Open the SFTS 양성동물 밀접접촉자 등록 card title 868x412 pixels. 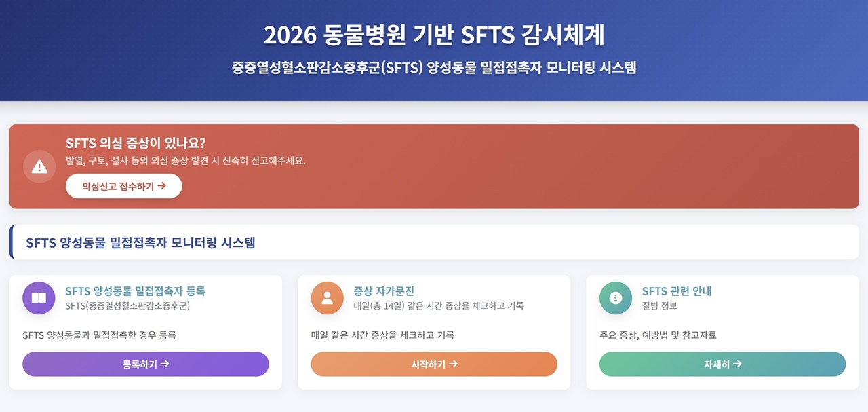coord(135,291)
